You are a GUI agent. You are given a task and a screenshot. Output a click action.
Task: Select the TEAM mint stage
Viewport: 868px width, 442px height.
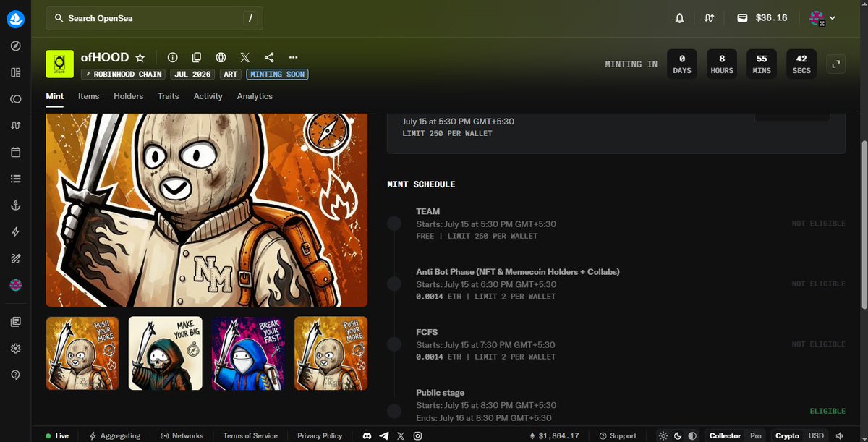[616, 224]
